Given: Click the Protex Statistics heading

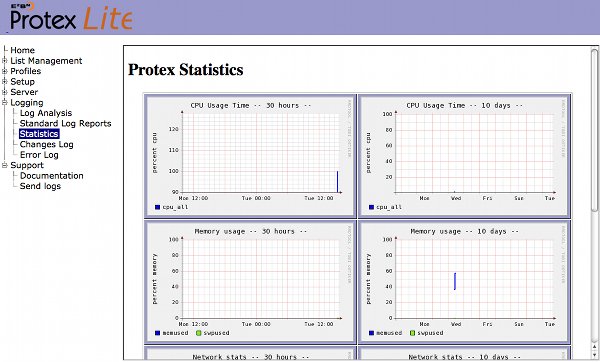Looking at the screenshot, I should (186, 70).
